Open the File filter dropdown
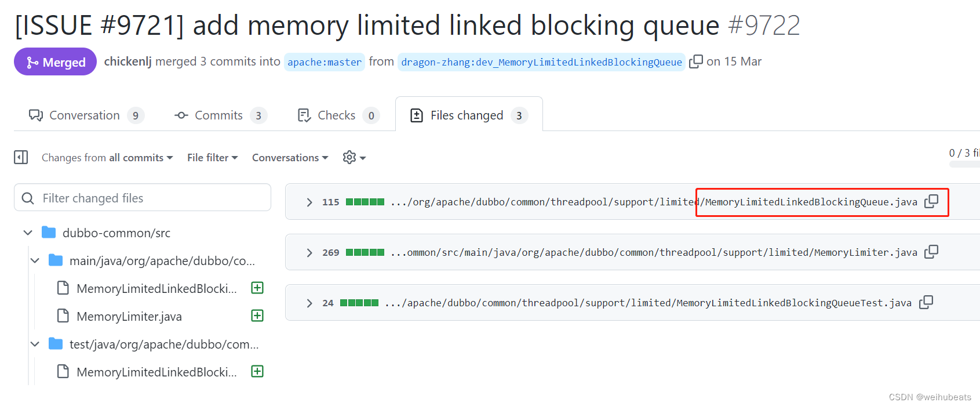 coord(213,158)
